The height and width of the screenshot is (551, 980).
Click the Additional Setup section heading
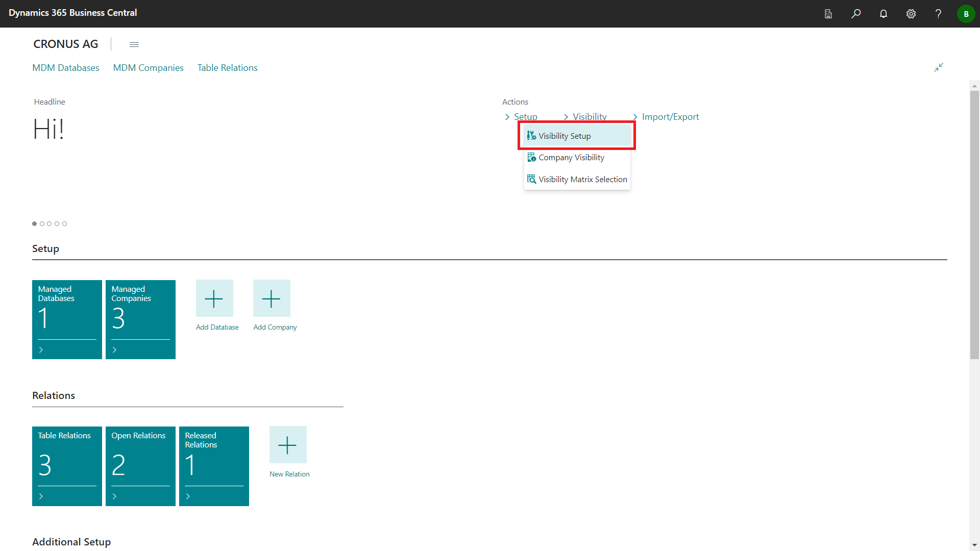pyautogui.click(x=71, y=542)
